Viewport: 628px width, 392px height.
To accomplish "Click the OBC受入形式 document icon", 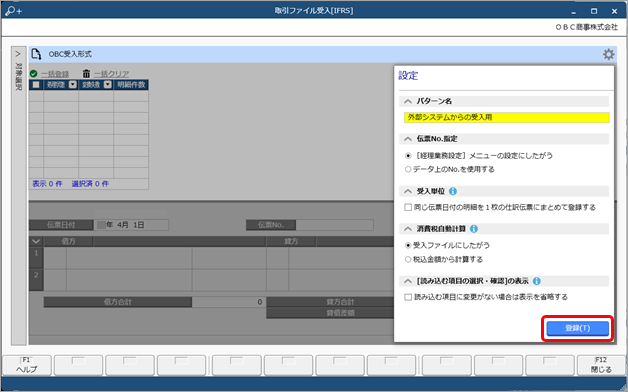I will coord(36,54).
